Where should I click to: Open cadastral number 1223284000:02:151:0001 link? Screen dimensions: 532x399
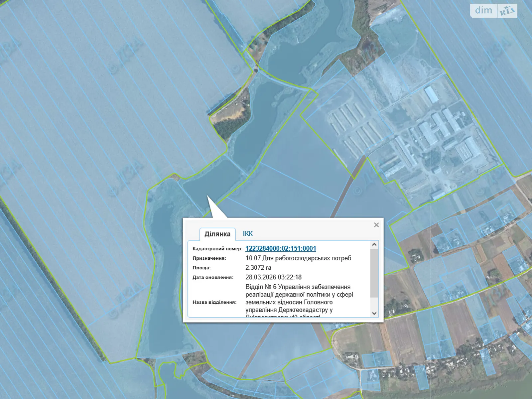pyautogui.click(x=281, y=248)
